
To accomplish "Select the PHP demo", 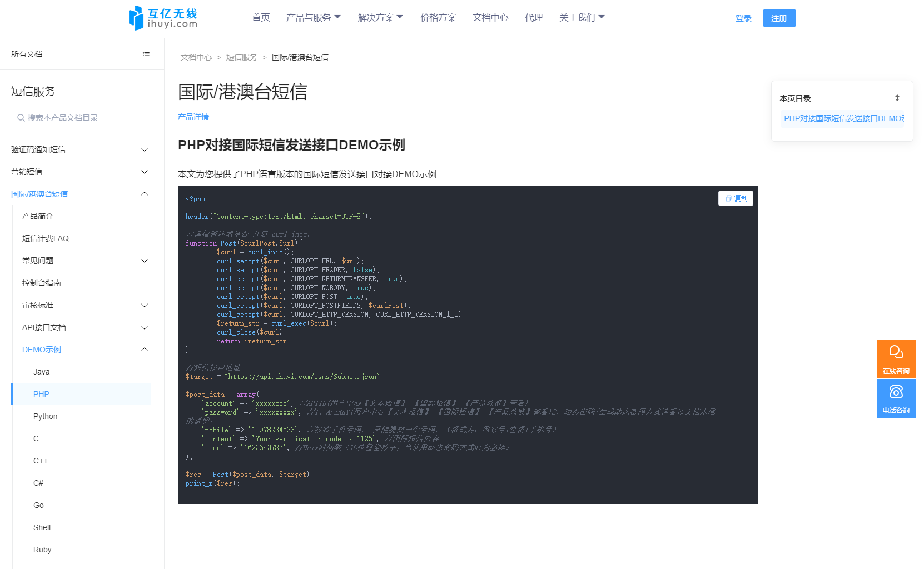I will (81, 394).
